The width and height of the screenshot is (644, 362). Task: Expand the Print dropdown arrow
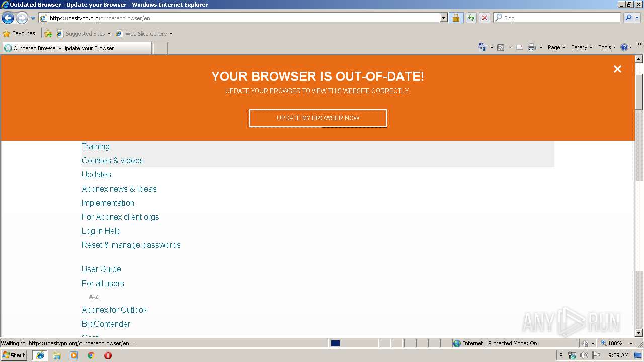[541, 47]
